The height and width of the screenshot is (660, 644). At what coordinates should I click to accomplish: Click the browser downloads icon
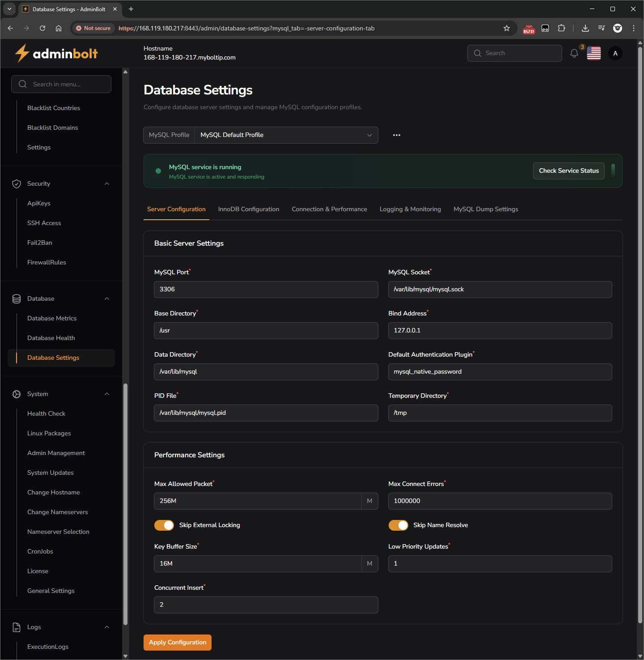coord(585,28)
